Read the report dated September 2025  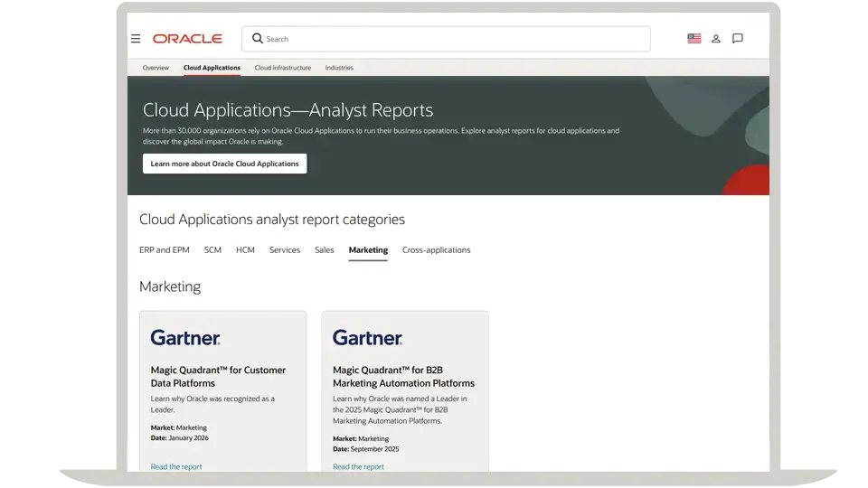(x=358, y=466)
